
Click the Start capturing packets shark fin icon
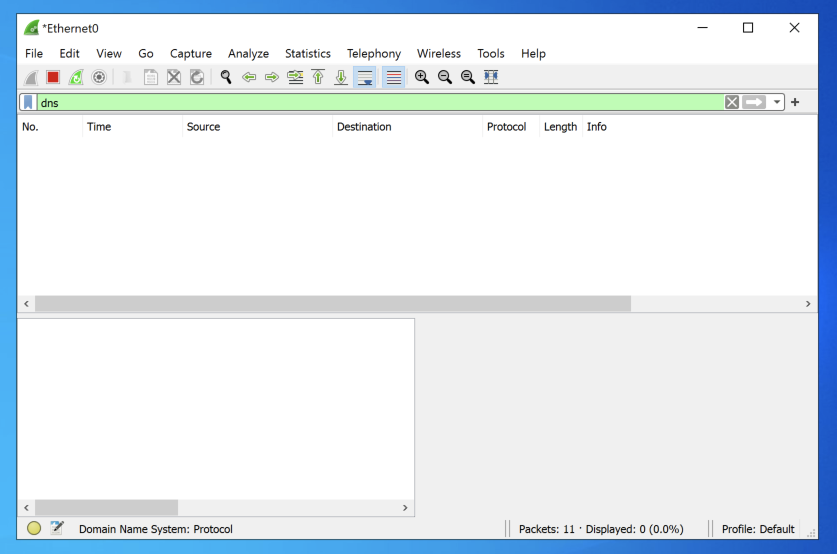pyautogui.click(x=31, y=77)
